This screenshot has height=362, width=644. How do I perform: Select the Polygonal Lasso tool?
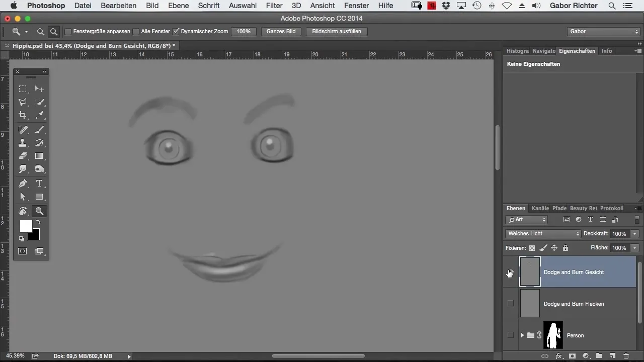click(23, 102)
